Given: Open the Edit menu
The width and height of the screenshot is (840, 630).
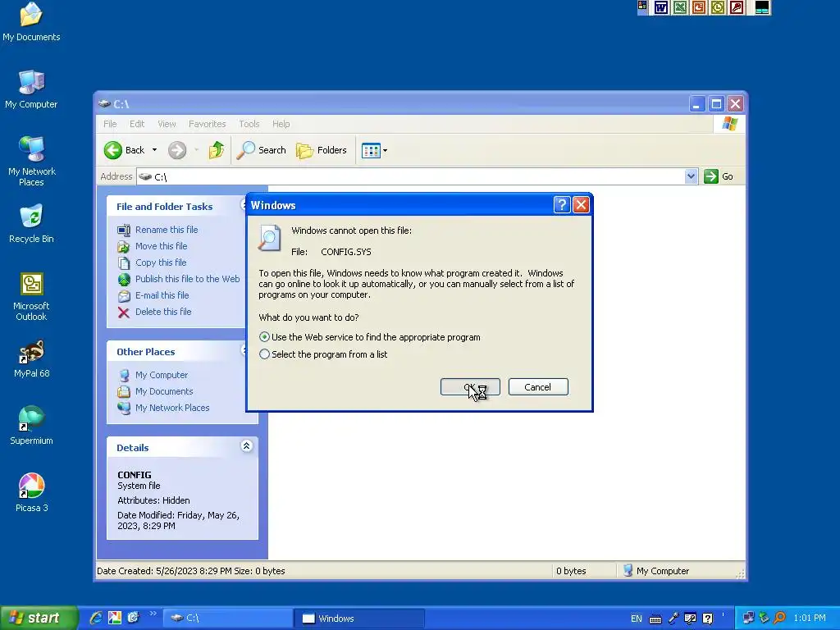Looking at the screenshot, I should coord(137,124).
